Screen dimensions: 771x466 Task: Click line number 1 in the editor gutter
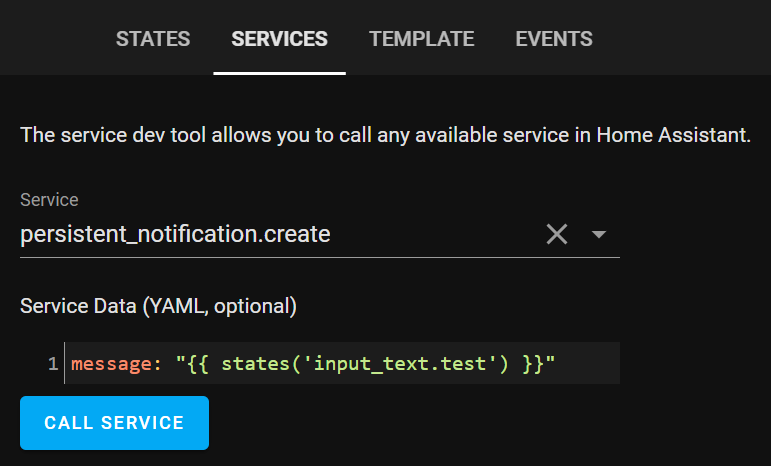53,364
